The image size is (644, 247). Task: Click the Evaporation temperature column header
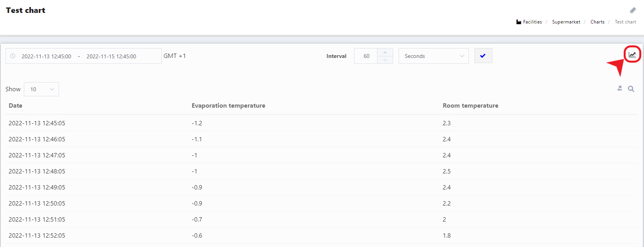pyautogui.click(x=228, y=106)
